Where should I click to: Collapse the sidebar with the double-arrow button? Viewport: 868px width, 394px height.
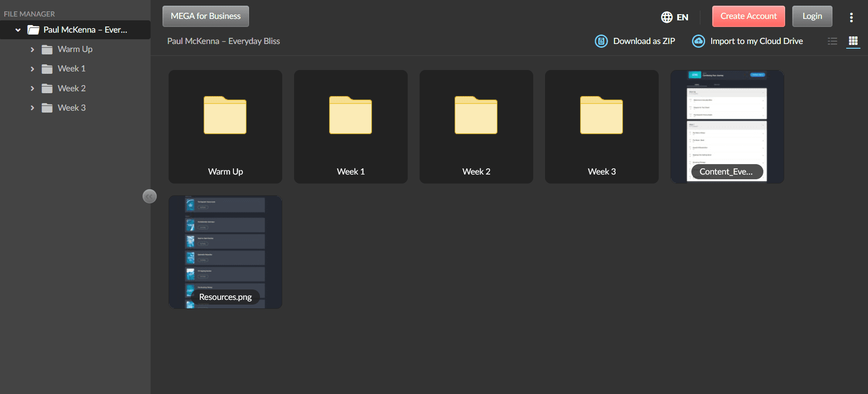point(150,196)
